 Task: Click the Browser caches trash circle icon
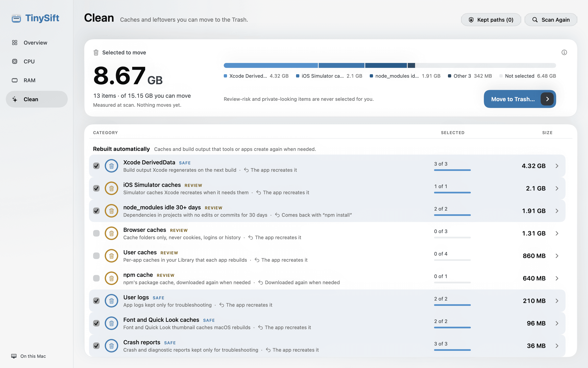(111, 233)
